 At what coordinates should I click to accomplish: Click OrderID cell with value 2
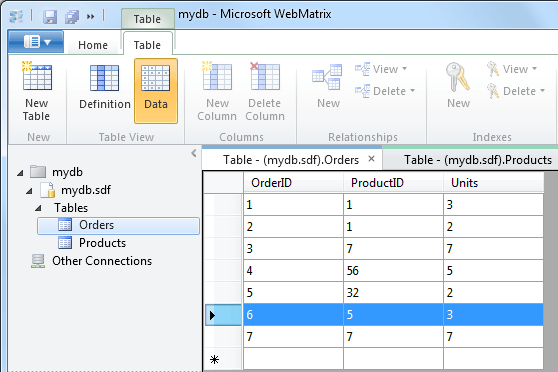coord(293,227)
